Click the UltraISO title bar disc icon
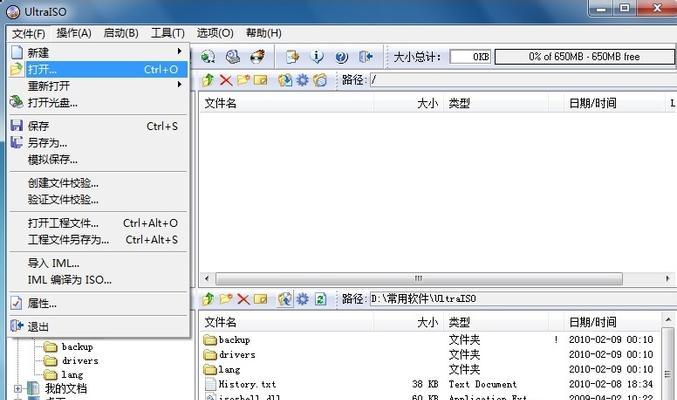 click(13, 12)
